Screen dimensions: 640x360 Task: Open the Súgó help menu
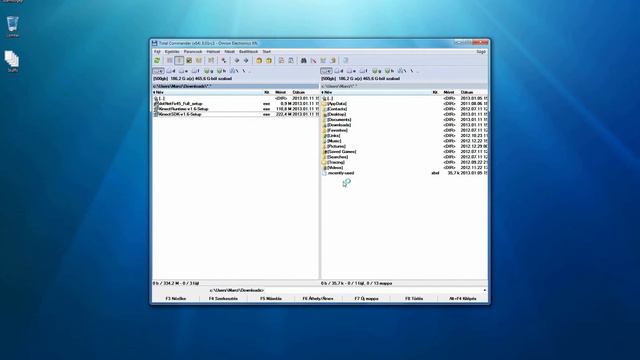(481, 52)
